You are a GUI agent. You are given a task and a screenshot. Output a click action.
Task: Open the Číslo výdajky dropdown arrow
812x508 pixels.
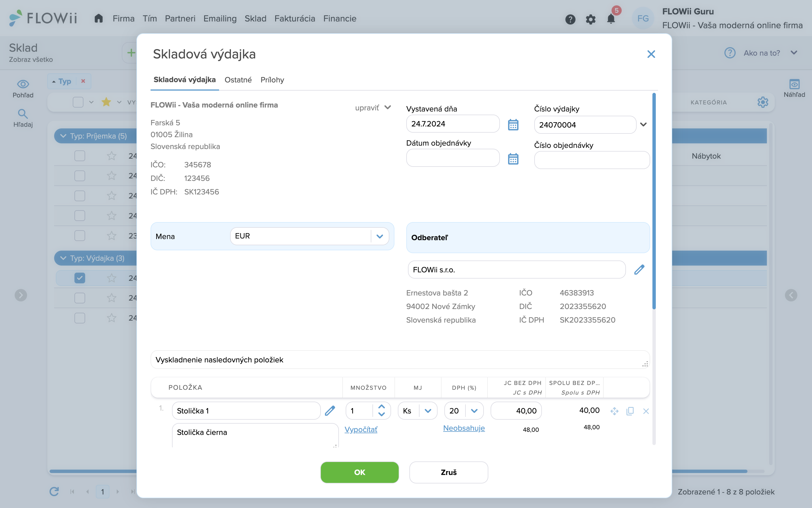pyautogui.click(x=643, y=125)
